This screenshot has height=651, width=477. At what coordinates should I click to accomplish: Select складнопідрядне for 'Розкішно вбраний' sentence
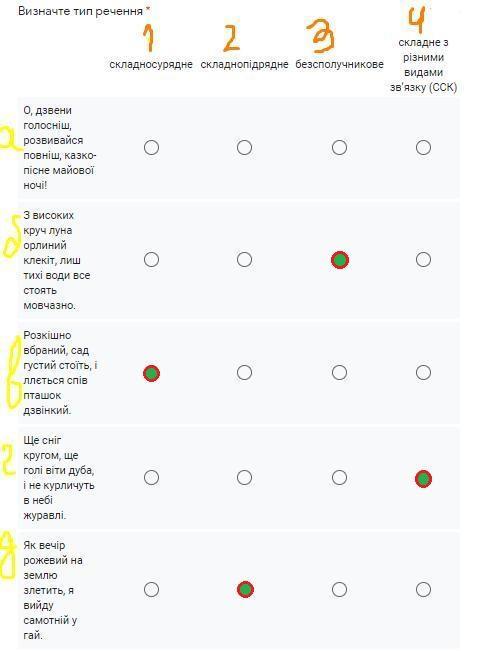pyautogui.click(x=244, y=372)
